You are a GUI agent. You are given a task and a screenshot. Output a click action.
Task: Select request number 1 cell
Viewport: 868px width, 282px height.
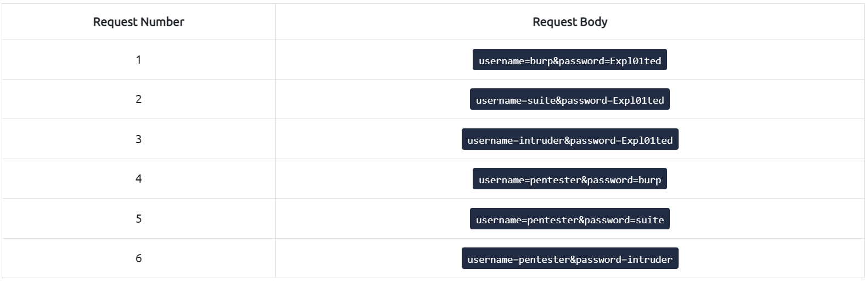138,60
